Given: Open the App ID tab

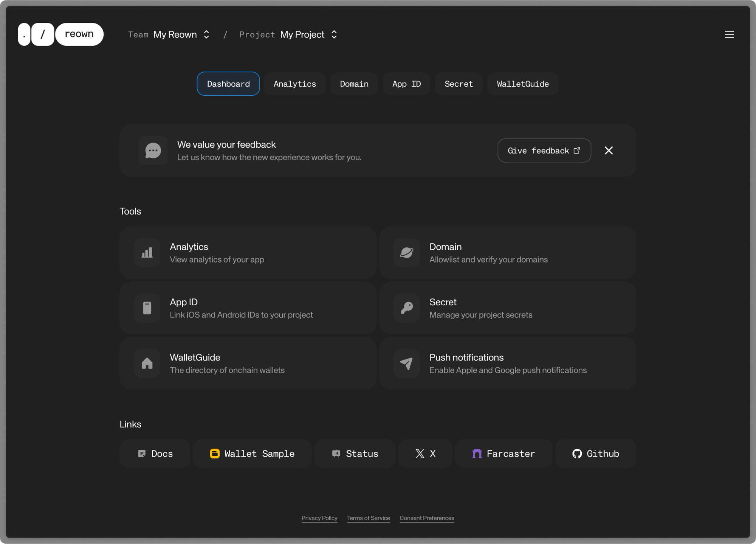Looking at the screenshot, I should click(x=406, y=84).
